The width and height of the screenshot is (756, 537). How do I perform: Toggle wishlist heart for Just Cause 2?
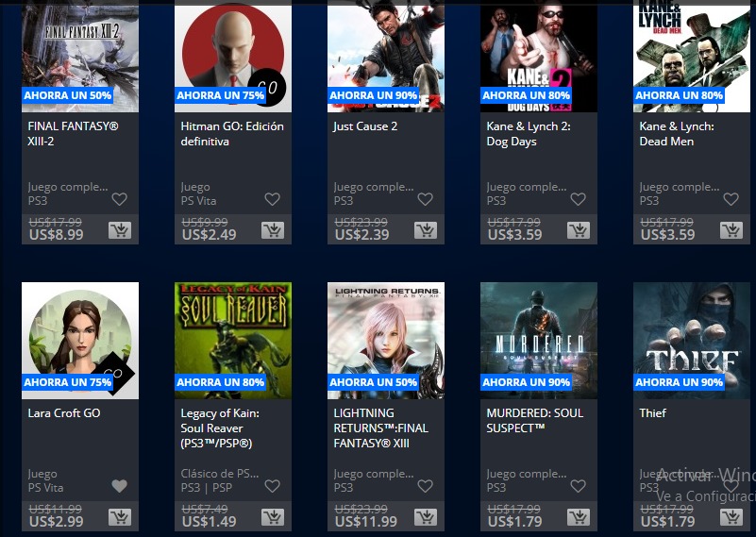click(426, 199)
